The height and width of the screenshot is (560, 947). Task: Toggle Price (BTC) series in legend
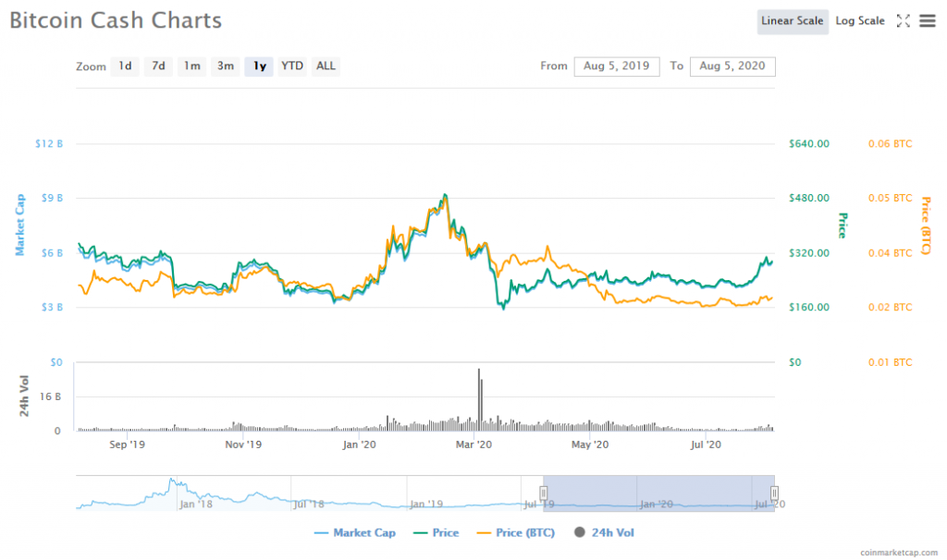(516, 533)
